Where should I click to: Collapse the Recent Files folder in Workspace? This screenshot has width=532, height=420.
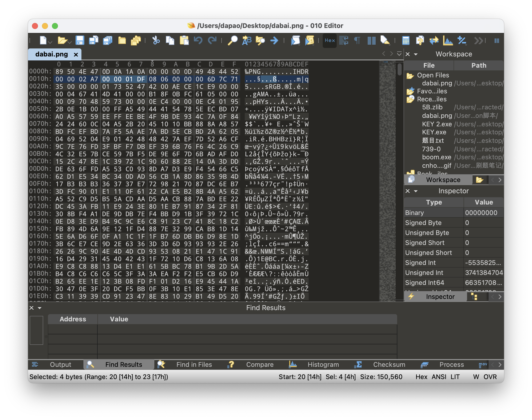[x=410, y=99]
